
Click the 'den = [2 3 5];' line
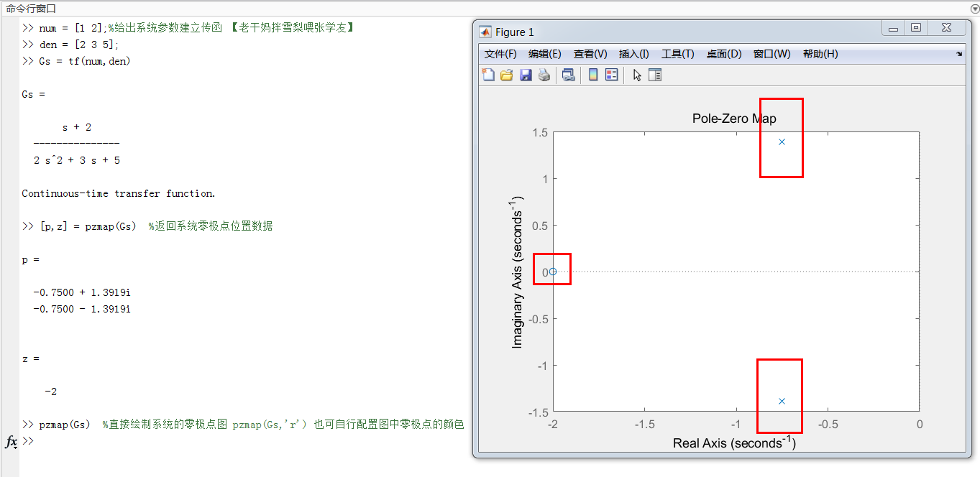coord(70,45)
